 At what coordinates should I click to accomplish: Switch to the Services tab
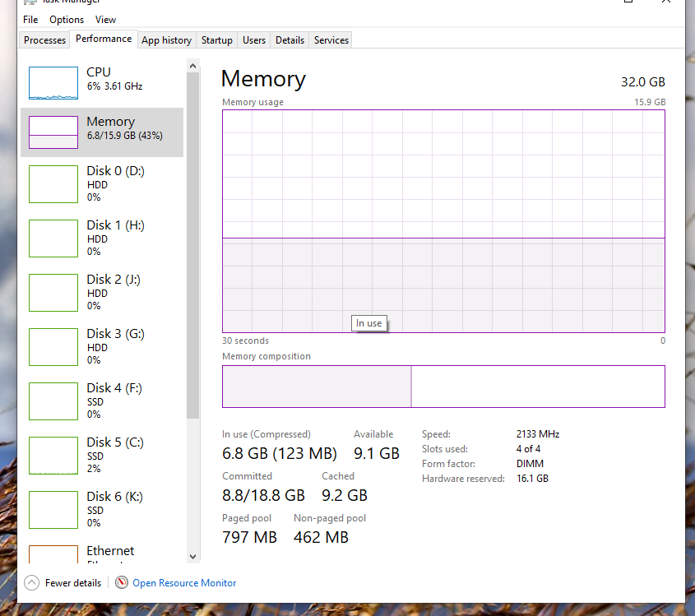pyautogui.click(x=331, y=39)
